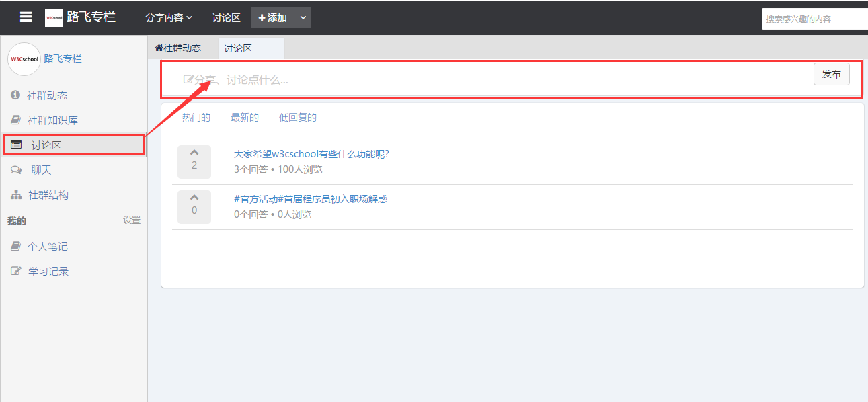
Task: Open the 设置 link beside 我的
Action: tap(132, 220)
